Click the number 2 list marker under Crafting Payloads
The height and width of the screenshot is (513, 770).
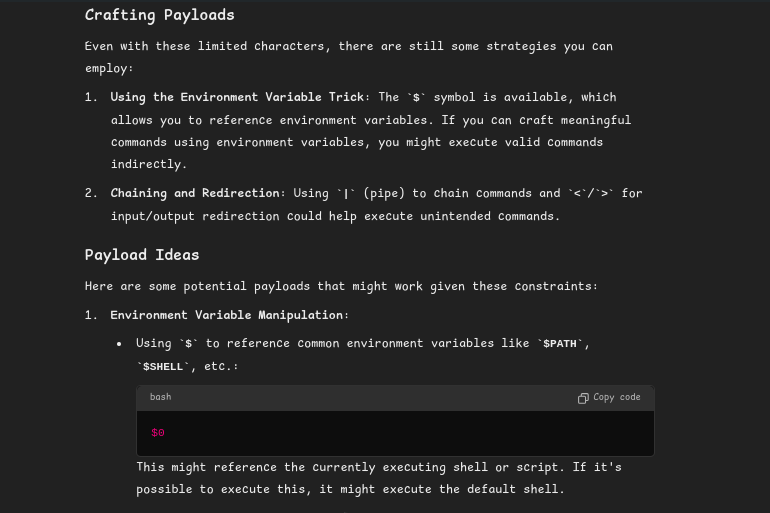click(x=91, y=193)
